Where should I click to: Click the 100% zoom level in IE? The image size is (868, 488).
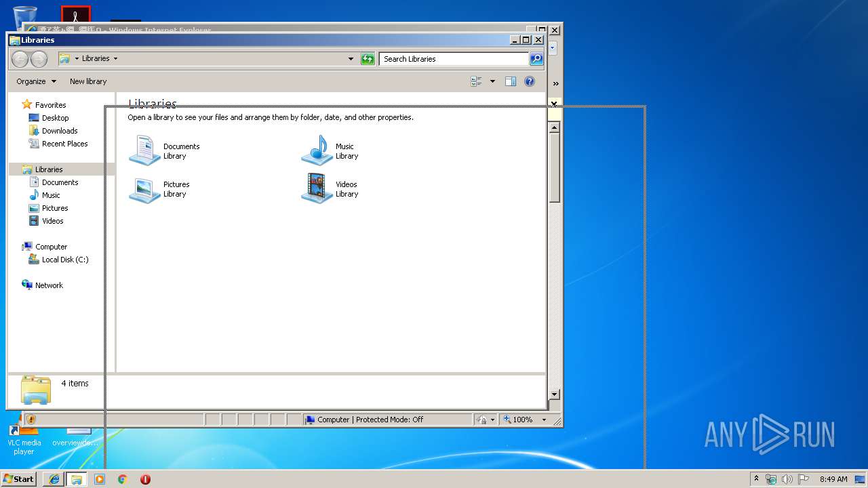point(522,420)
